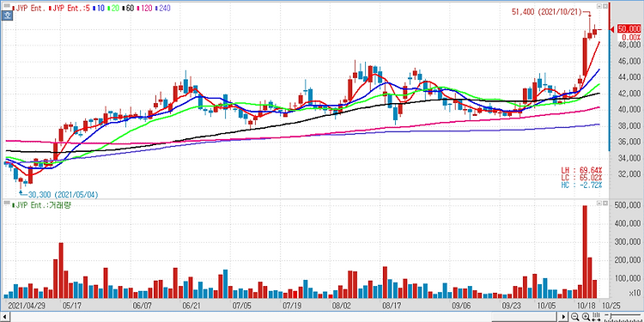This screenshot has height=322, width=644.
Task: Click the red 50,000 current price tag
Action: tap(629, 28)
